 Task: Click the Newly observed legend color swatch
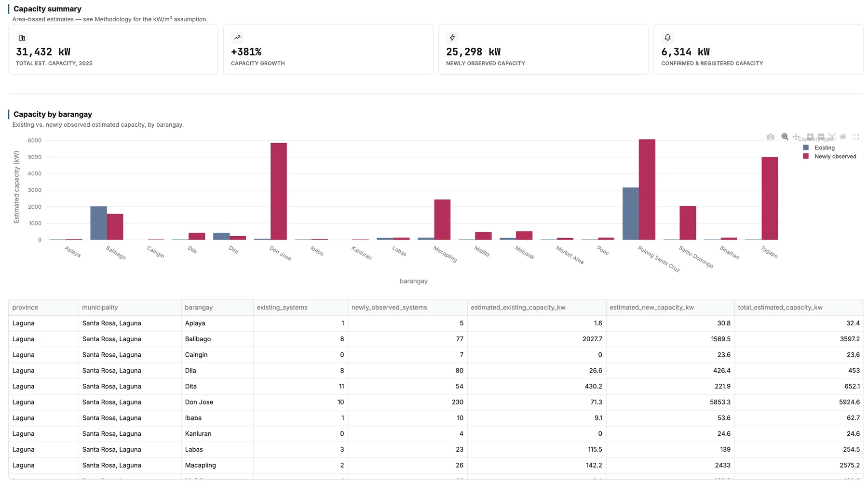tap(806, 156)
